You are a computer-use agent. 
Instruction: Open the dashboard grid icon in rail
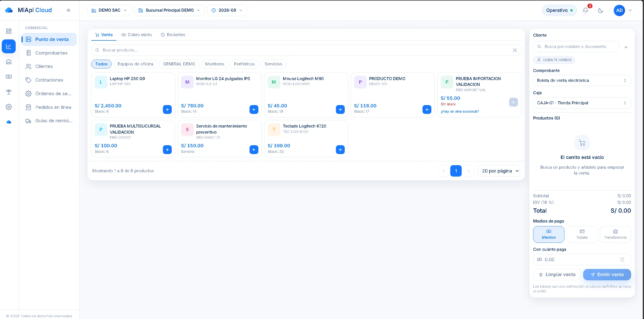[x=9, y=31]
